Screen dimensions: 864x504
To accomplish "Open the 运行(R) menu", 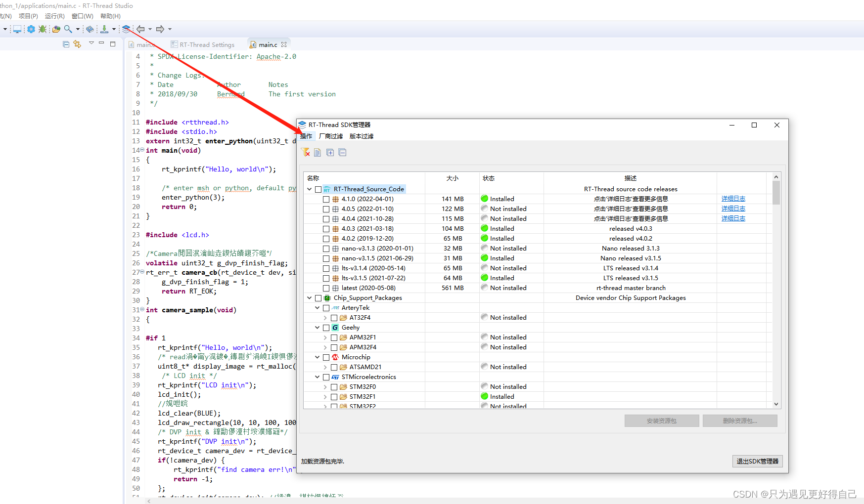I will [54, 16].
